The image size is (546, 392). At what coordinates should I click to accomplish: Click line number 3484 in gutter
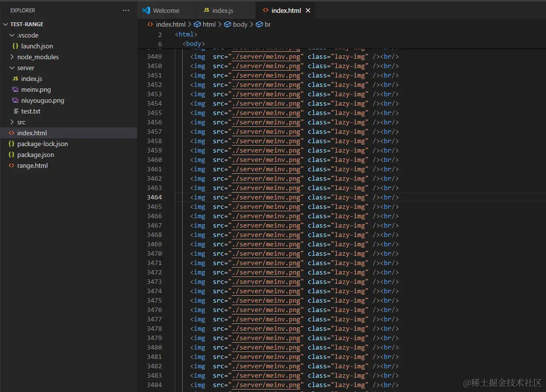[x=154, y=385]
